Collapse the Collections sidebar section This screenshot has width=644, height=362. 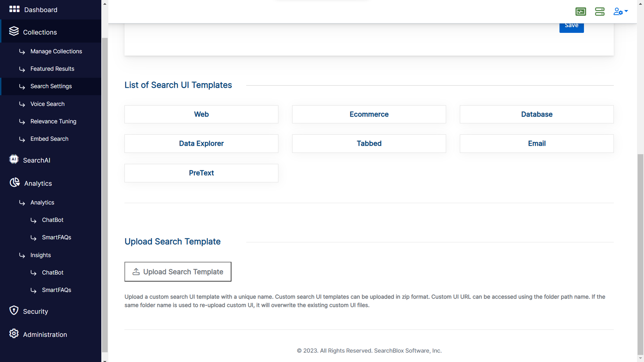pyautogui.click(x=40, y=32)
